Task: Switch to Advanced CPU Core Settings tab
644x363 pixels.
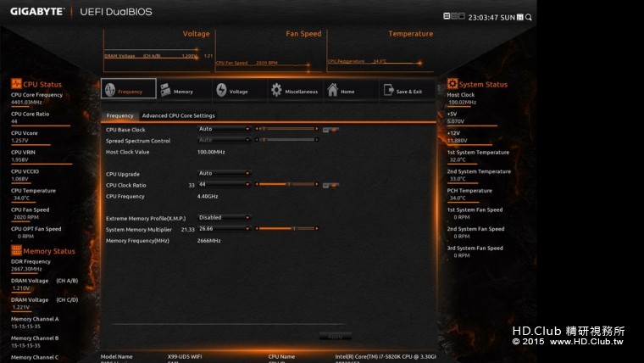Action: point(178,116)
